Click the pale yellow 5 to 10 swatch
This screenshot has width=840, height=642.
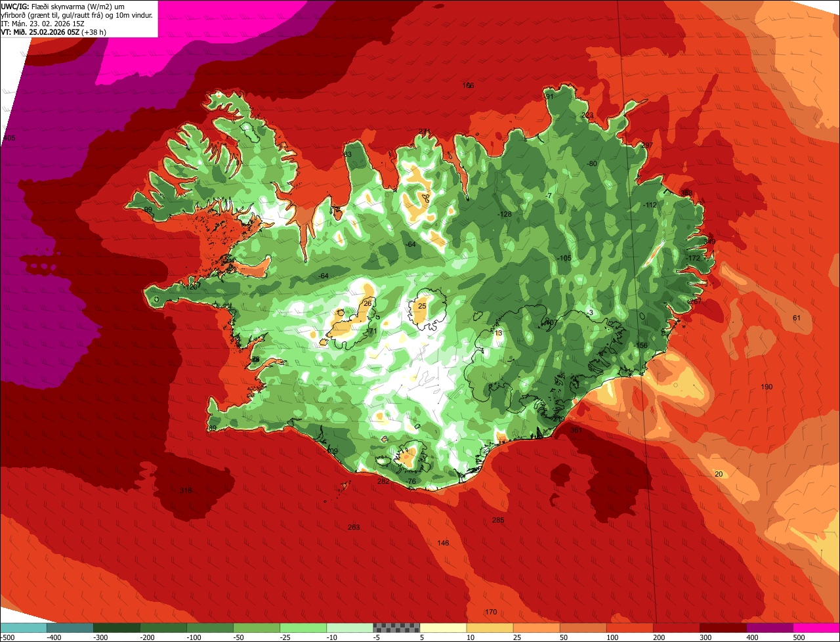point(443,627)
